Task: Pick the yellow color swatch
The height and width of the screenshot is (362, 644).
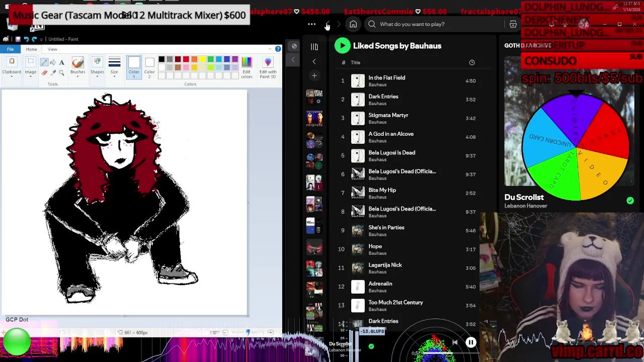Action: click(202, 59)
